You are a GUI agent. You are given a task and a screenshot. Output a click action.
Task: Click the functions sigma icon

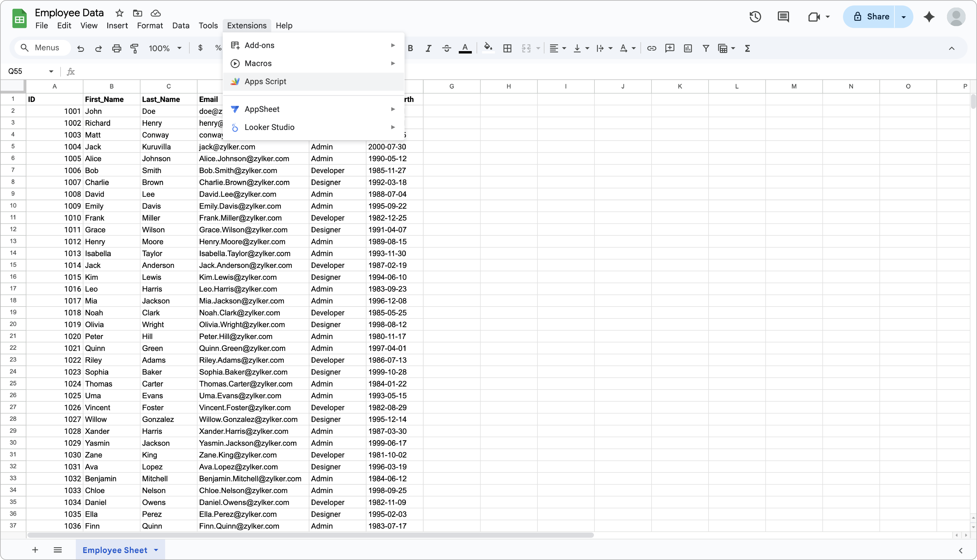point(747,48)
